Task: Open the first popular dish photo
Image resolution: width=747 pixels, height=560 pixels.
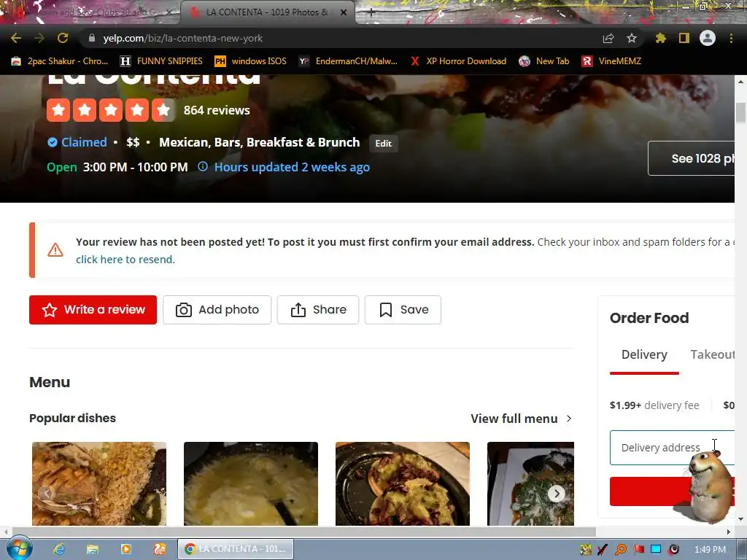Action: (x=99, y=484)
